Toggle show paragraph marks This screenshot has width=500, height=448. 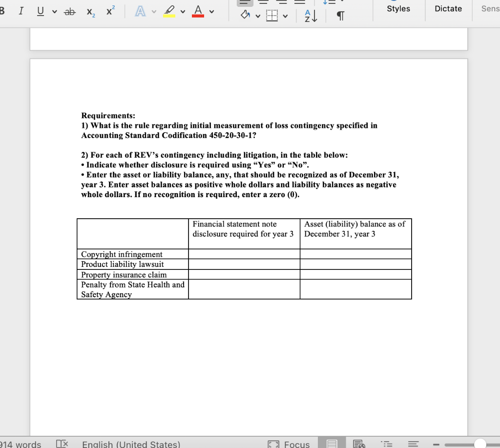click(340, 16)
